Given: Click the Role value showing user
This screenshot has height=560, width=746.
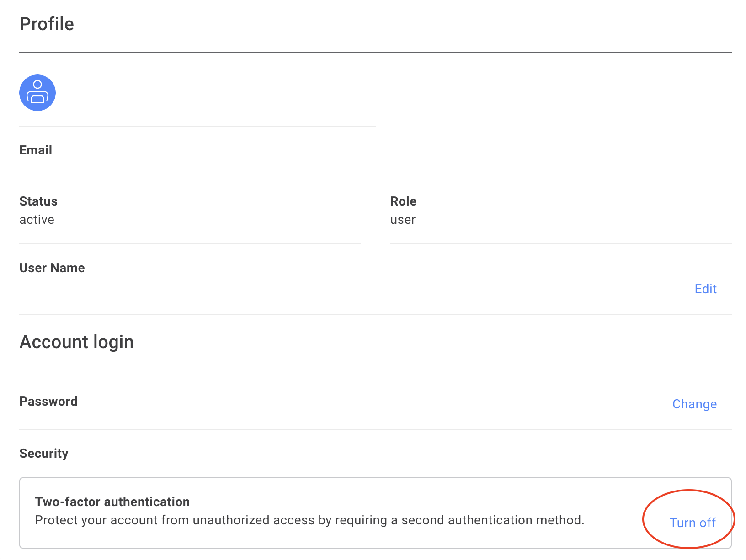Looking at the screenshot, I should [x=403, y=219].
